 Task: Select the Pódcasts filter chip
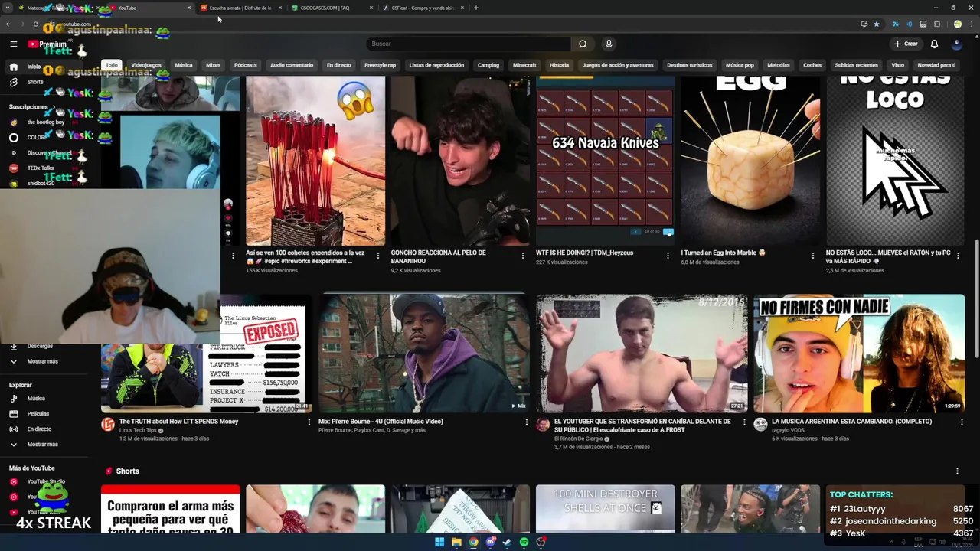click(x=245, y=65)
